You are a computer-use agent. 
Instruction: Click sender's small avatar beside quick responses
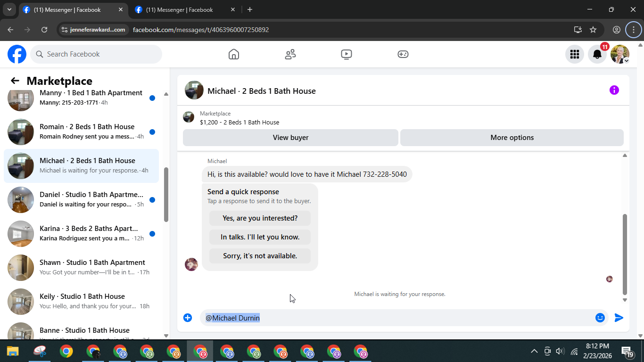(x=191, y=264)
